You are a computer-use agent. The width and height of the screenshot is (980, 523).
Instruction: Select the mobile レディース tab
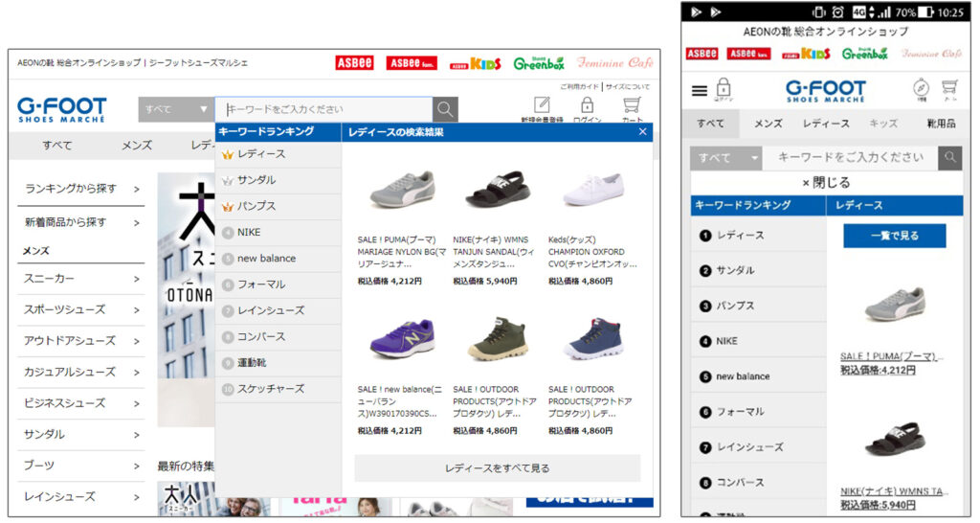point(826,124)
